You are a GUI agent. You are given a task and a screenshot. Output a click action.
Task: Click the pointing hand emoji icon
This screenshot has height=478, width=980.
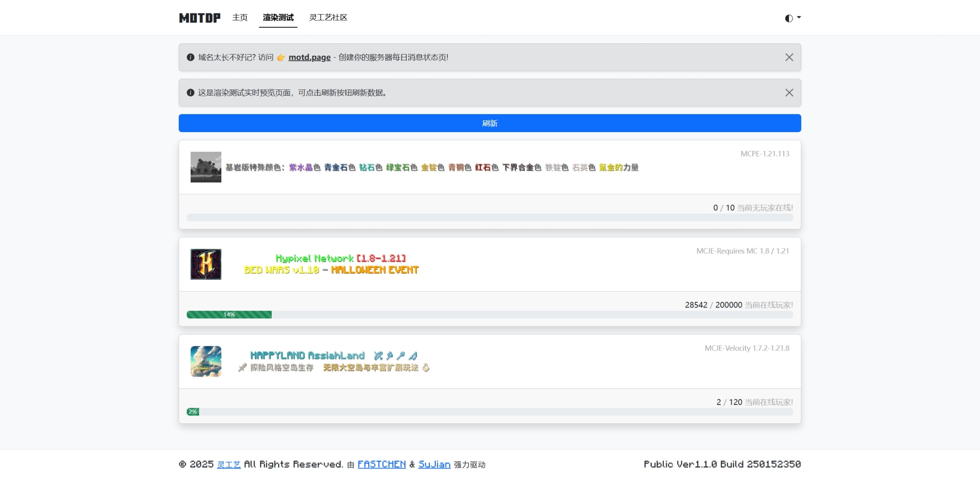pos(281,57)
